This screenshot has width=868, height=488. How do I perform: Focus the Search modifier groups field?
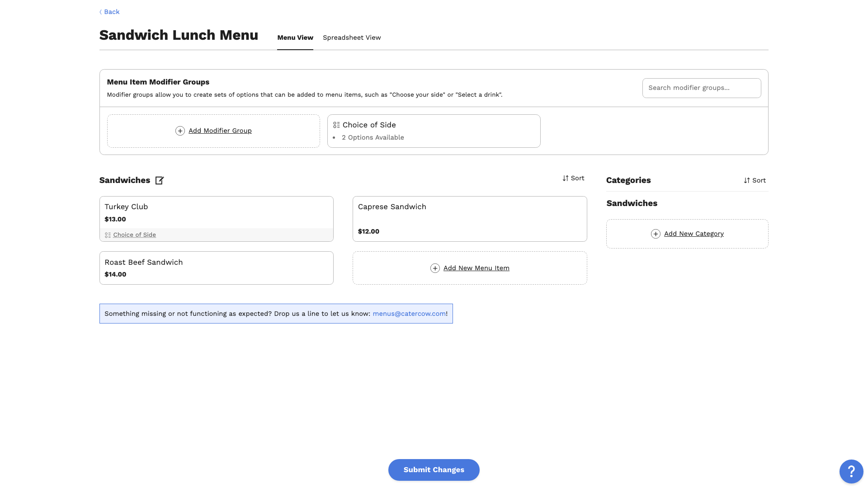(x=702, y=88)
